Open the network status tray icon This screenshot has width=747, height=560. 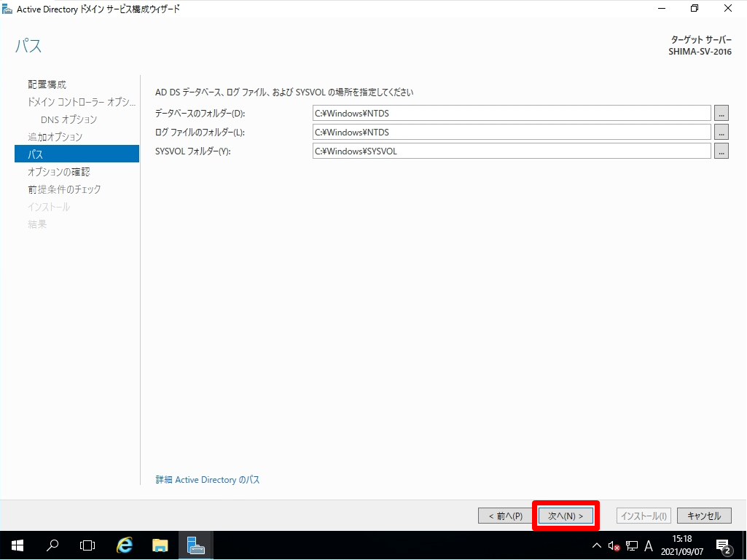pyautogui.click(x=632, y=545)
